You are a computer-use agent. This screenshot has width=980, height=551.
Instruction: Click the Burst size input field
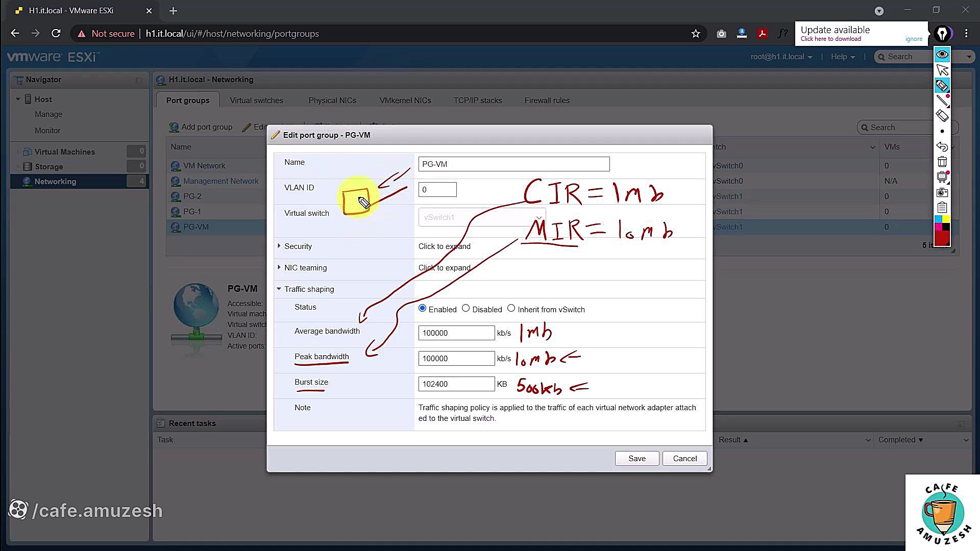coord(456,384)
